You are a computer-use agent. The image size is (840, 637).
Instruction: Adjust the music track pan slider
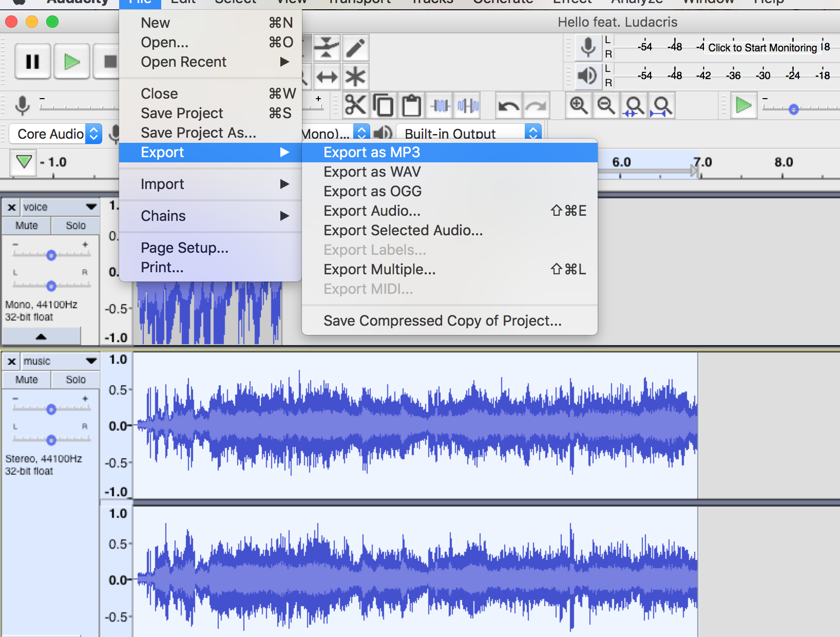51,440
